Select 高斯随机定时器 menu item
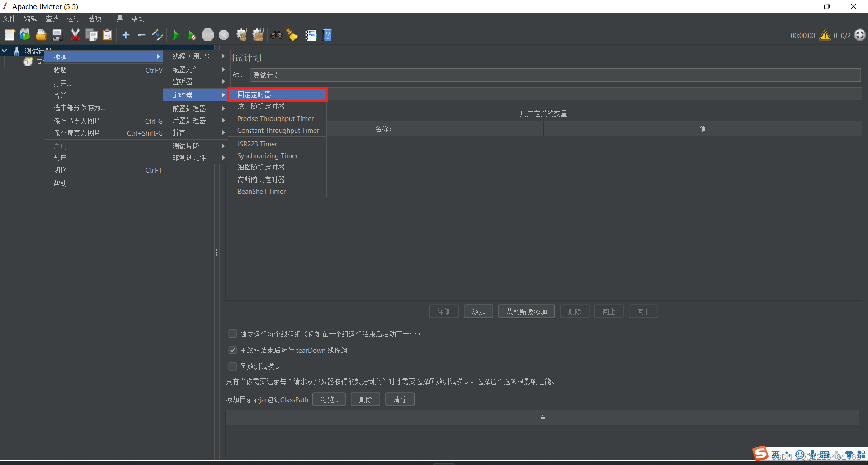The width and height of the screenshot is (868, 465). coord(277,179)
